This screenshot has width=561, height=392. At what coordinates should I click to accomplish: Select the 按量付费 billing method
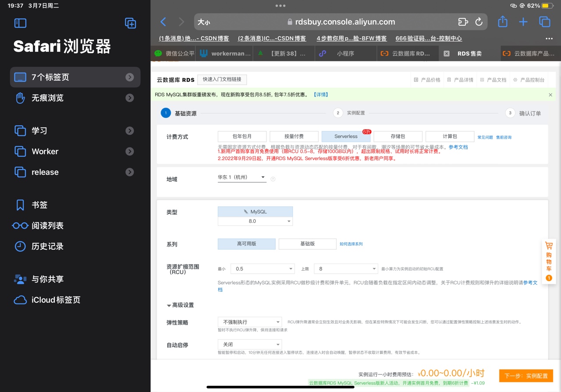click(294, 136)
